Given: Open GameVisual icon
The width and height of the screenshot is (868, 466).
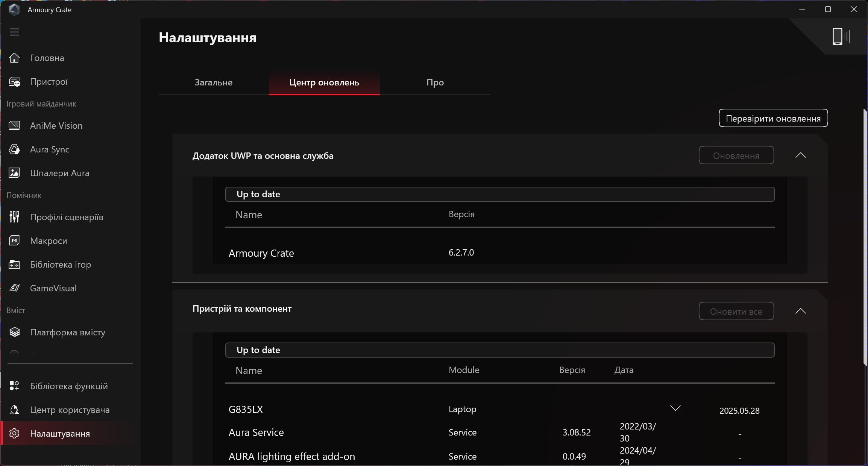Looking at the screenshot, I should pos(14,288).
